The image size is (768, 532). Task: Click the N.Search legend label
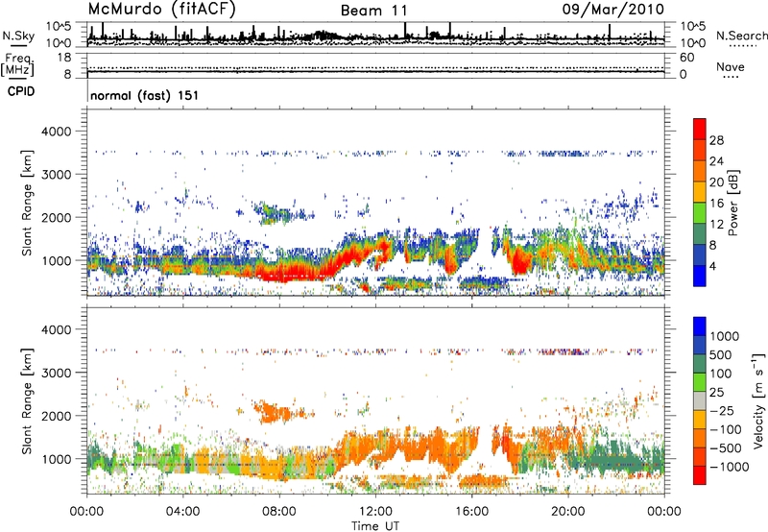tap(741, 36)
